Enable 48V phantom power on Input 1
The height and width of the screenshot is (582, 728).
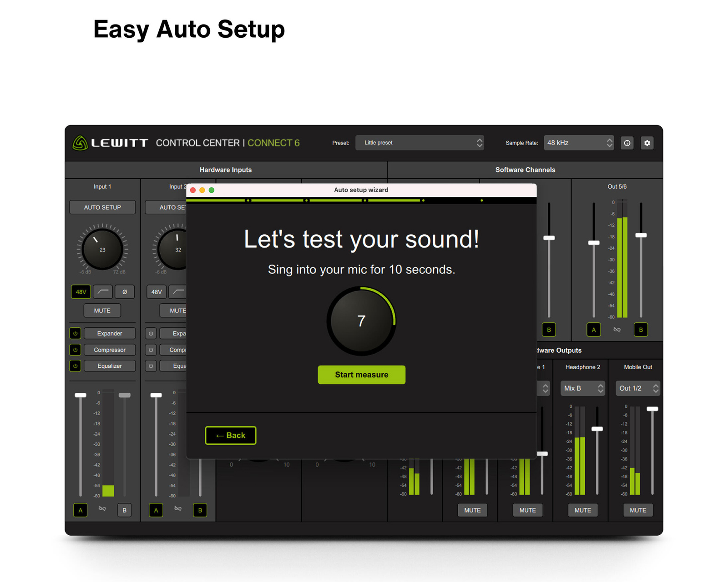point(81,292)
